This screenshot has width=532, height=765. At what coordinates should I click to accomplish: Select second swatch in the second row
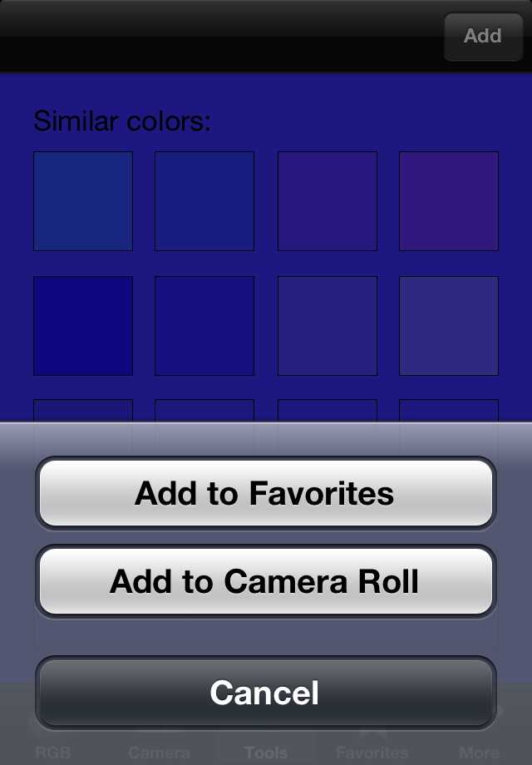[x=204, y=326]
